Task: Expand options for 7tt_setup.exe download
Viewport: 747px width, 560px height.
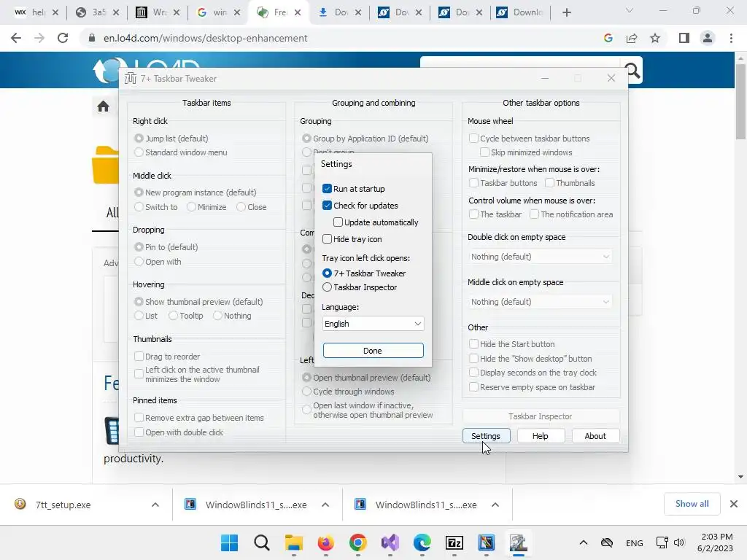Action: pos(155,505)
